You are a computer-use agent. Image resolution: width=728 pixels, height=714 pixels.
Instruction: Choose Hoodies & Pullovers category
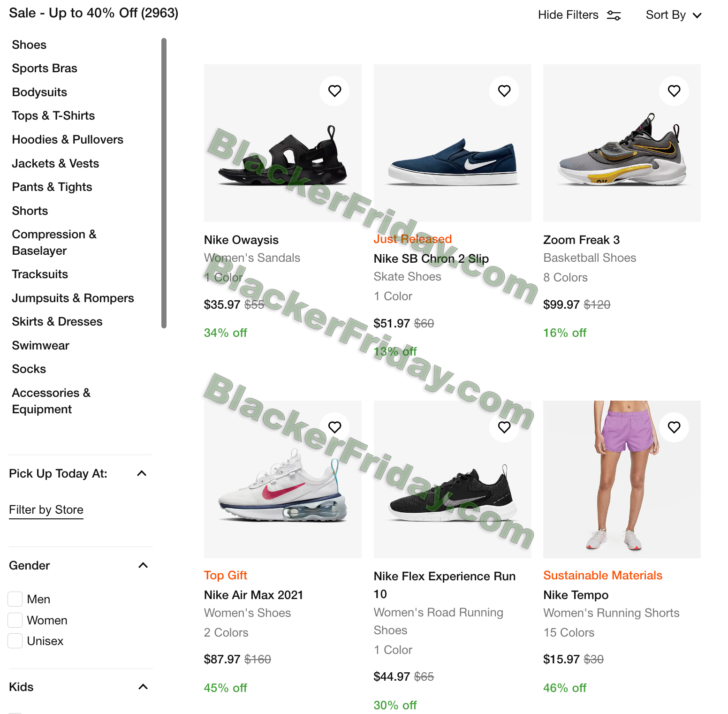(68, 139)
